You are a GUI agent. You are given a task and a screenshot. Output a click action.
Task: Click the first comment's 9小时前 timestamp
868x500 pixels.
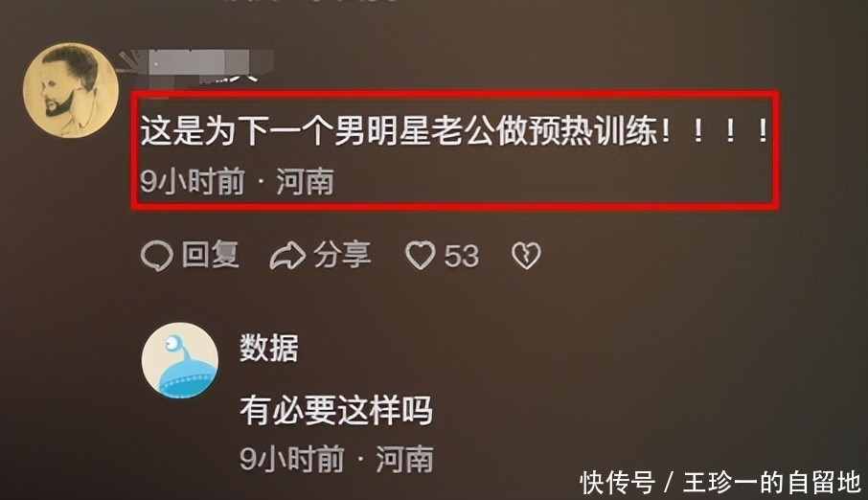(x=192, y=181)
